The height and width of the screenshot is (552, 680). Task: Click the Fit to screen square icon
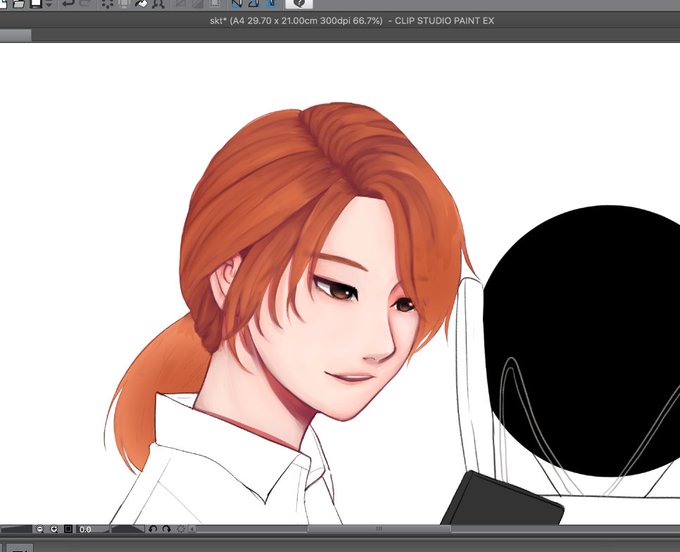68,529
